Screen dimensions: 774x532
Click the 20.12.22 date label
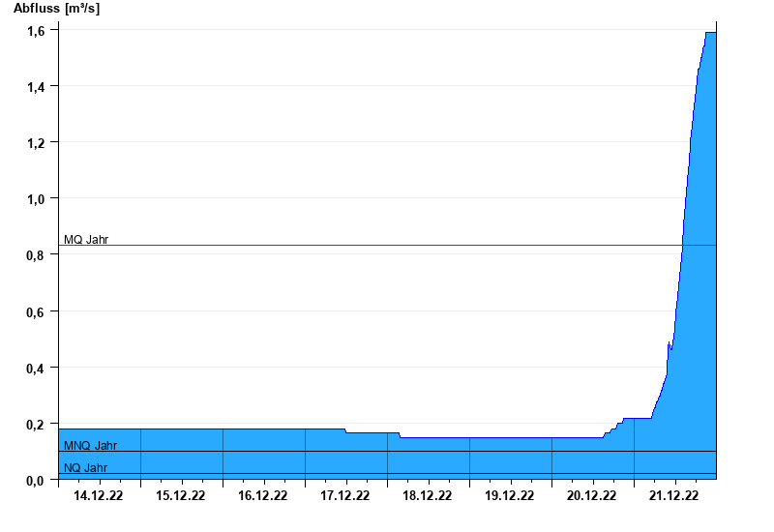point(592,496)
